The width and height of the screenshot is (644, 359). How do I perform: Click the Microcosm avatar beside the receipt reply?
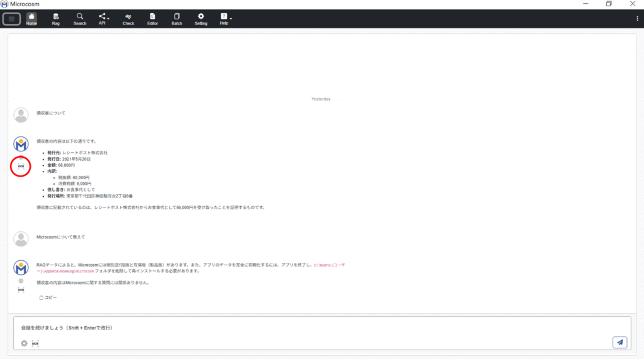click(x=21, y=144)
